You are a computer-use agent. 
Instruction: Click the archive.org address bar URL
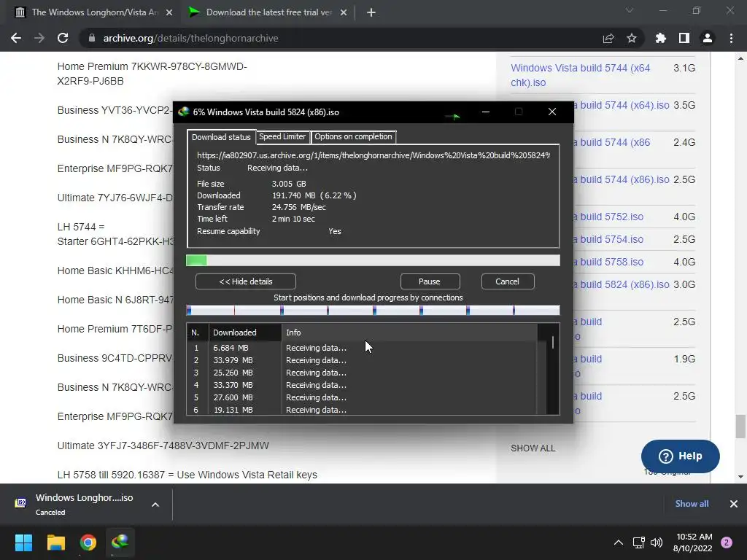(x=190, y=38)
